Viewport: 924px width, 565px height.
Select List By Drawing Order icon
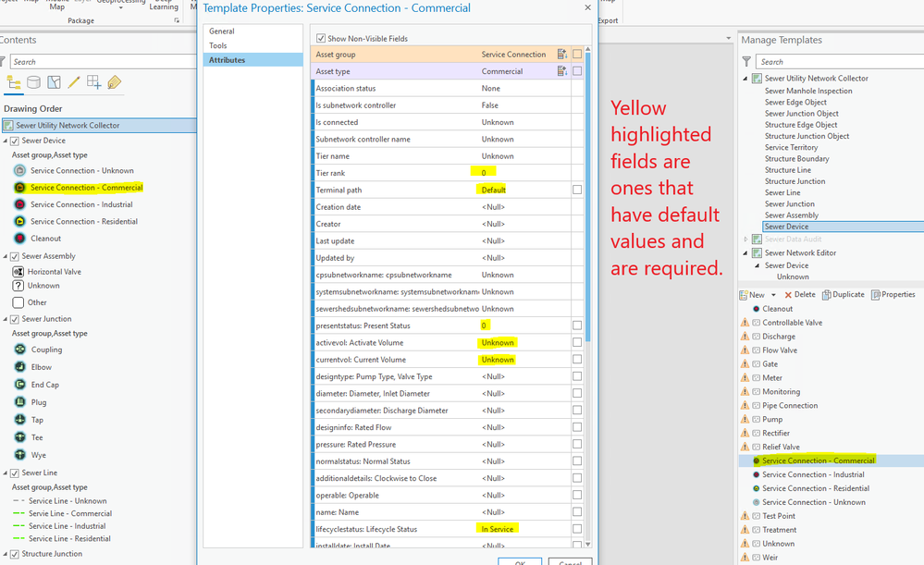coord(14,82)
